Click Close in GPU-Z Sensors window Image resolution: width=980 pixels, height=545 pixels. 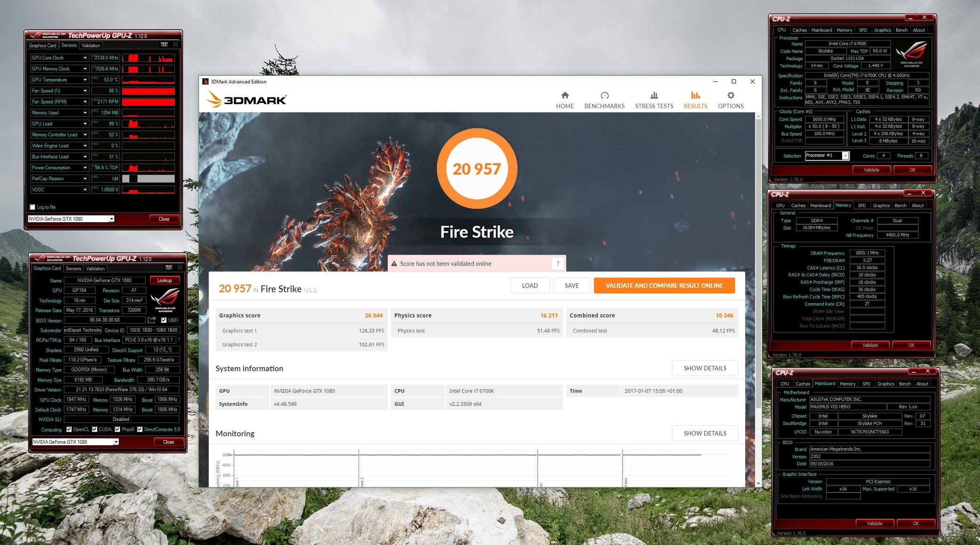(x=164, y=219)
